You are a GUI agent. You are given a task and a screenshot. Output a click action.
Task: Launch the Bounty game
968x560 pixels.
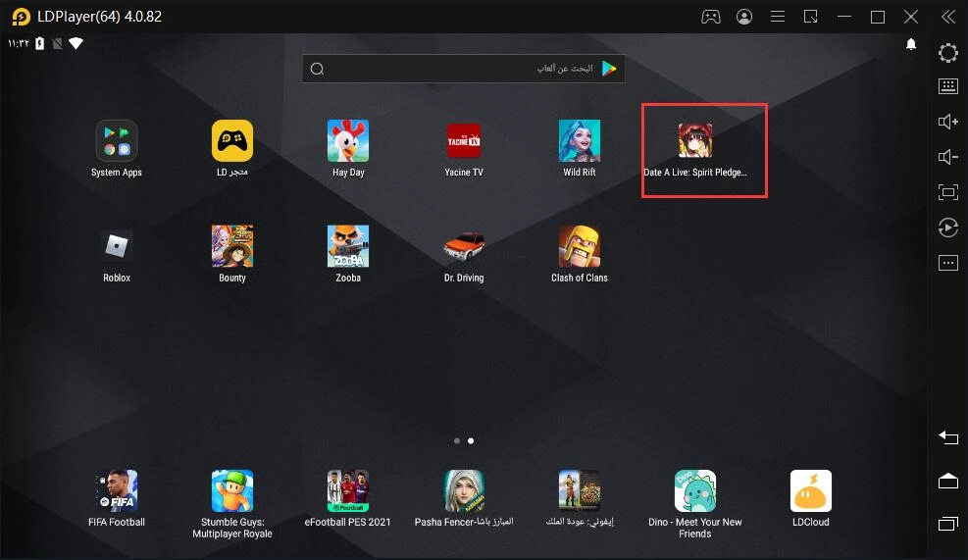click(232, 246)
